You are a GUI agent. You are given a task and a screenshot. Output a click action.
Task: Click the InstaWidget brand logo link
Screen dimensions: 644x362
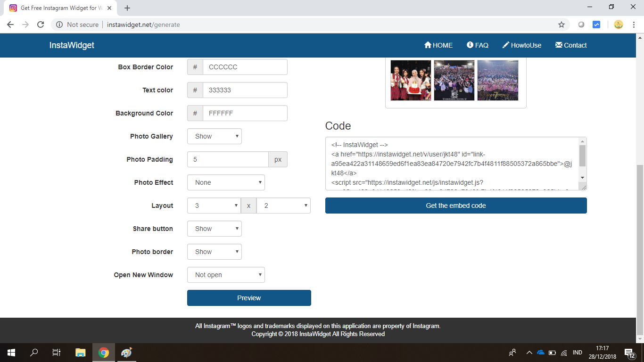click(x=72, y=45)
